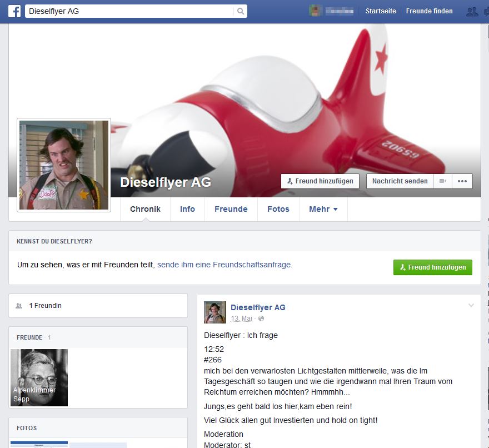Click the friends icon next to 1 FreundIn
Screen dimensions: 489x448
tap(19, 306)
